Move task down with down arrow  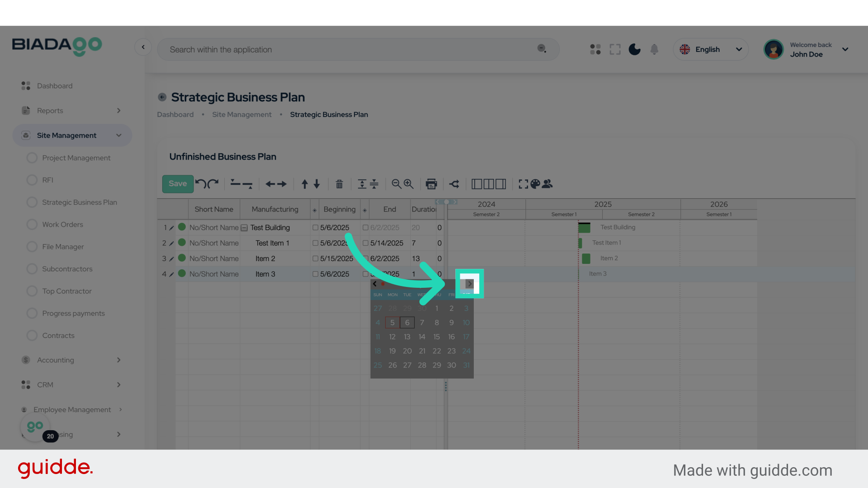coord(317,184)
